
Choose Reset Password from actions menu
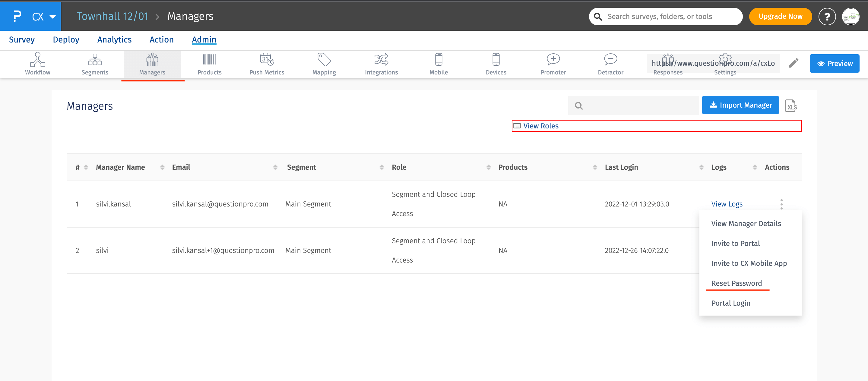pyautogui.click(x=736, y=283)
